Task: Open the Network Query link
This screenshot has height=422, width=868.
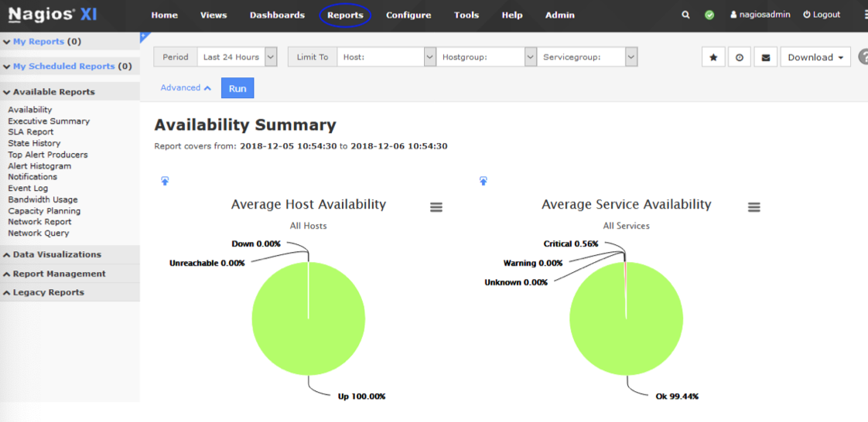Action: pyautogui.click(x=38, y=233)
